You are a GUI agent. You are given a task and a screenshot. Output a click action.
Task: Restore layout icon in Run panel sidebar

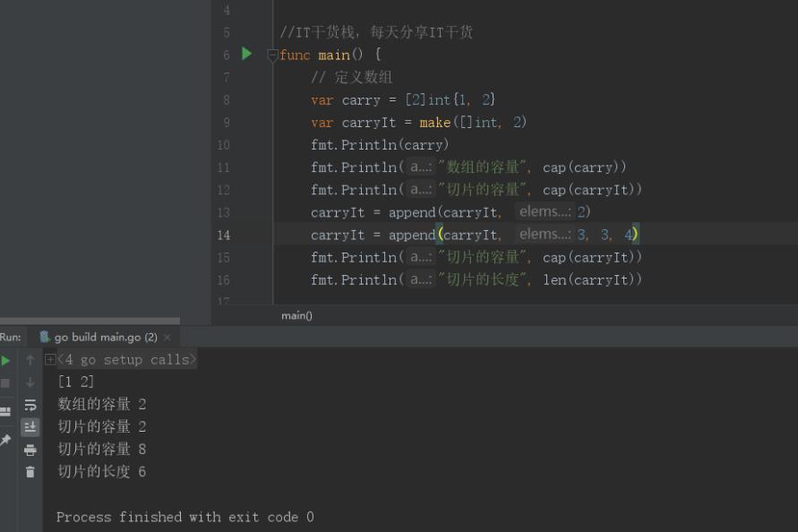5,411
